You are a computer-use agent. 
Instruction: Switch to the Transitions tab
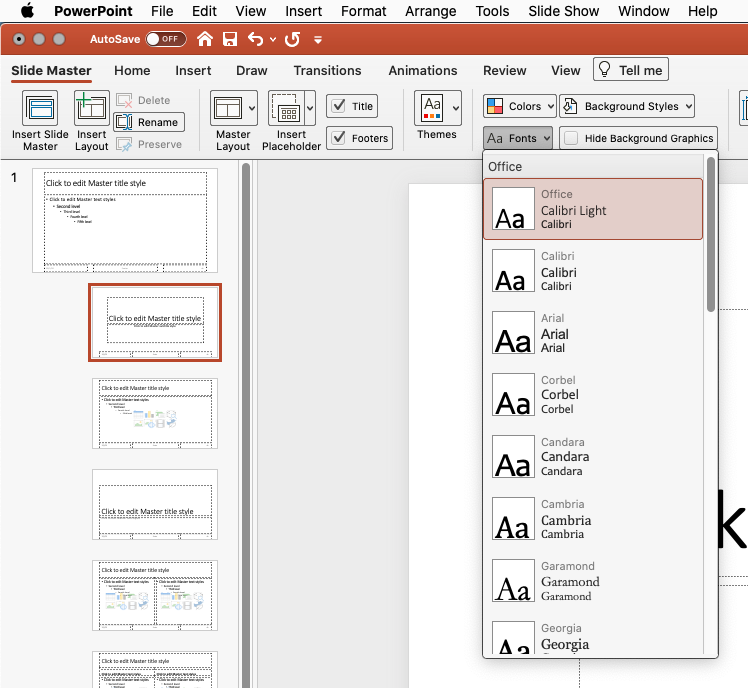pos(327,70)
